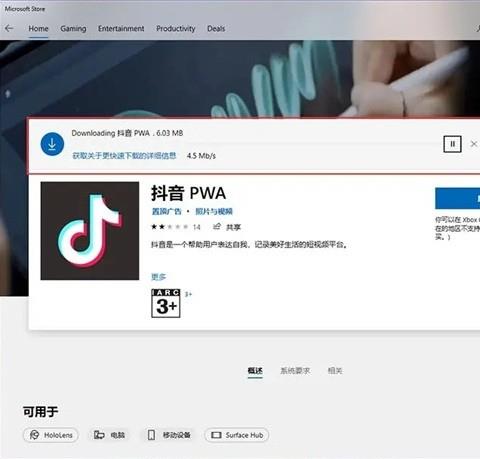Switch to the 系统要求 section tab
The width and height of the screenshot is (480, 459).
coord(295,371)
